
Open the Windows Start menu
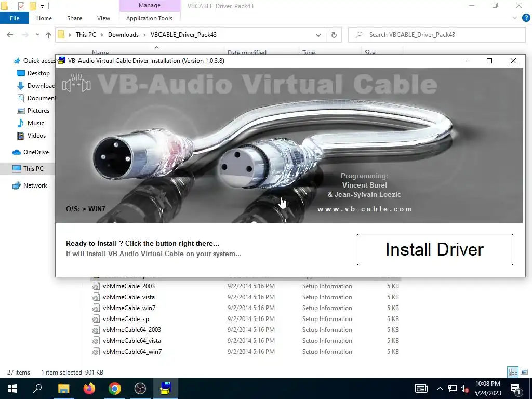point(12,389)
